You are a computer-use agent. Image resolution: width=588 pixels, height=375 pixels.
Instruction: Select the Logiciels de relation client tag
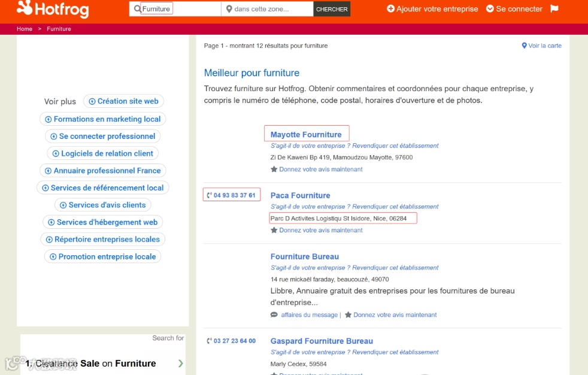(103, 154)
